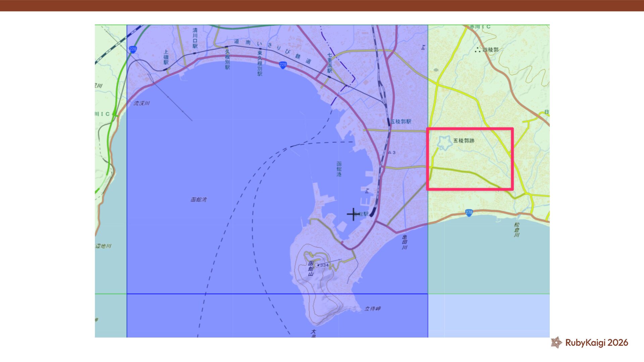
Task: Click the RubyKaigi 2026 text
Action: [x=597, y=343]
